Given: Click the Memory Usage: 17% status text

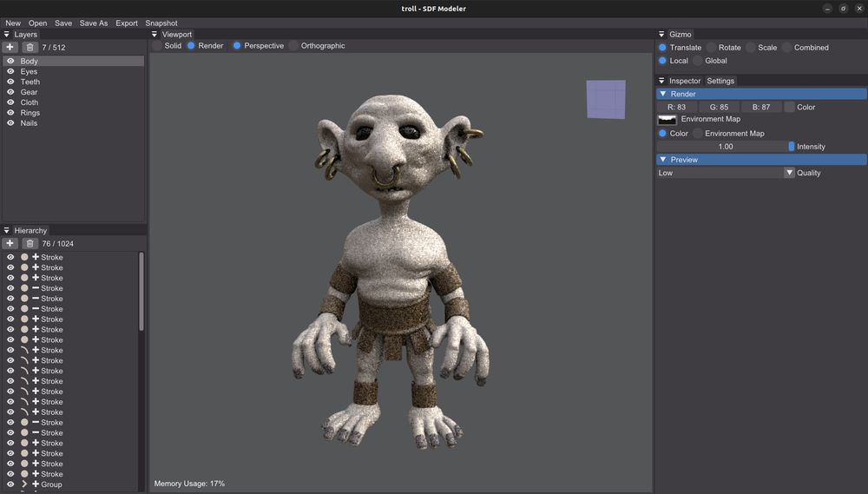Looking at the screenshot, I should (x=189, y=484).
